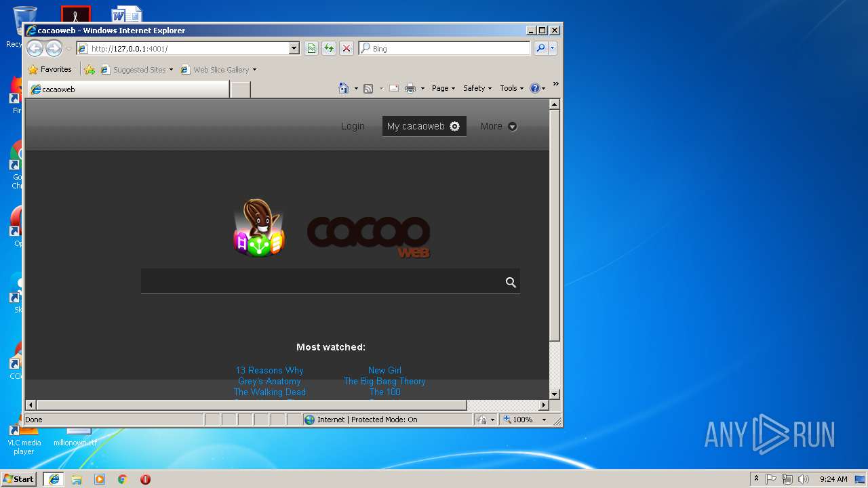Expand command bar overflow chevron
This screenshot has width=868, height=488.
(555, 84)
